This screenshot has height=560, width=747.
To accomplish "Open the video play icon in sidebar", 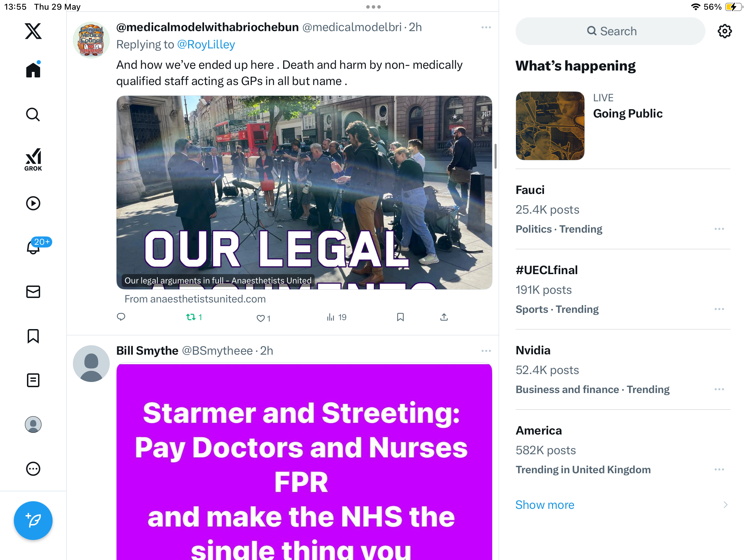I will coord(33,203).
